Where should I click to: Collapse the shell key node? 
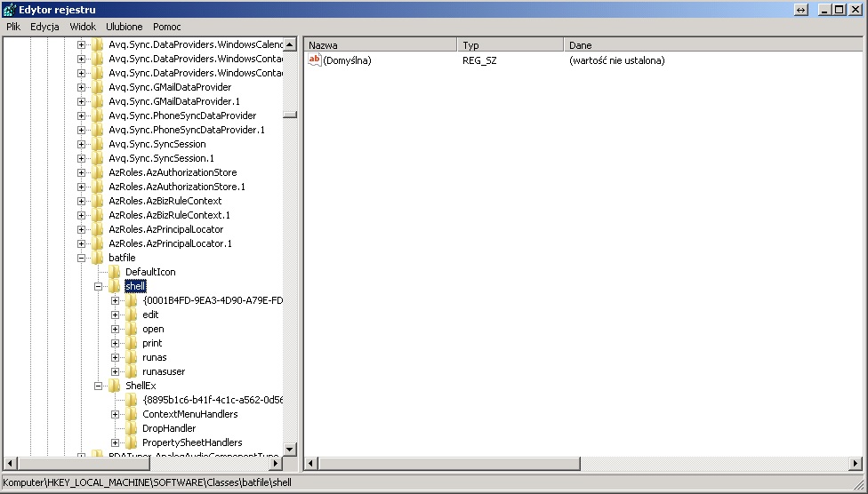tap(99, 286)
